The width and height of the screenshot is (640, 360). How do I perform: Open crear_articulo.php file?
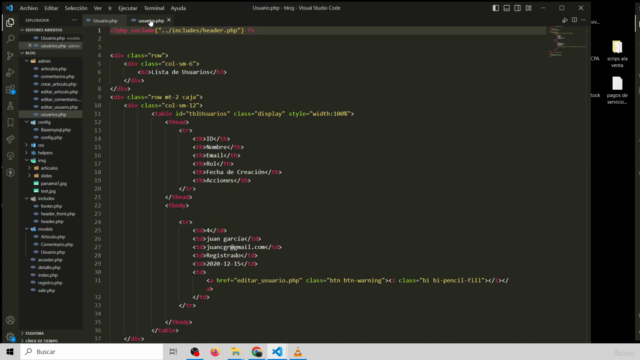click(58, 84)
